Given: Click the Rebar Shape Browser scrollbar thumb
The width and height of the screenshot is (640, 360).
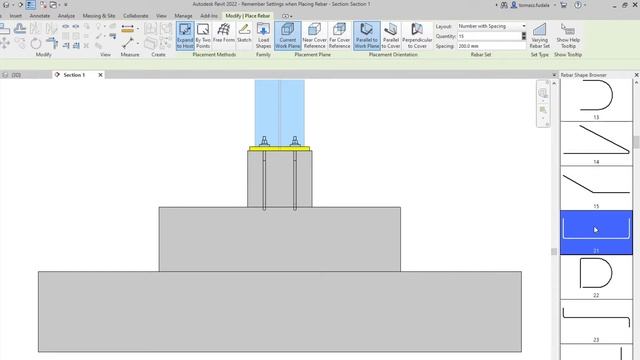Looking at the screenshot, I should click(636, 142).
